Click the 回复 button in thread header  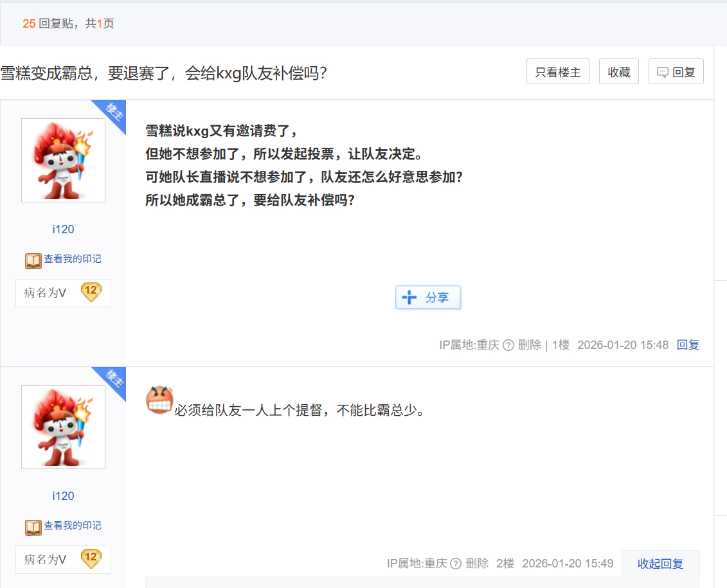(x=676, y=72)
